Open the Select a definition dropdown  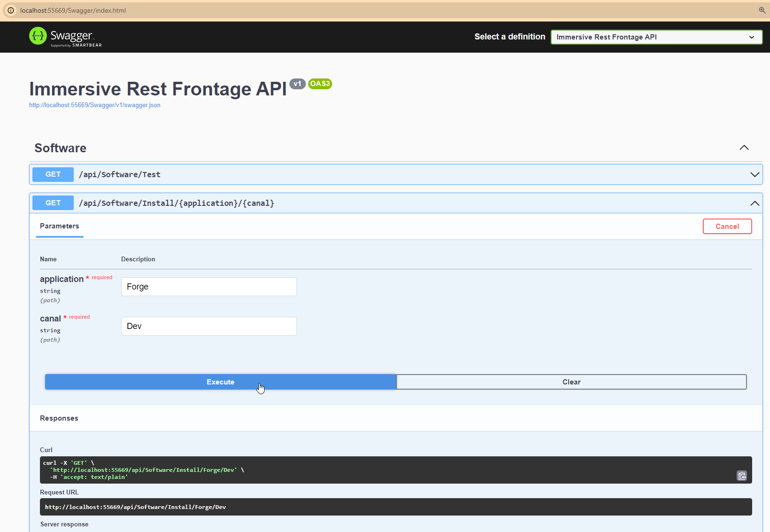pyautogui.click(x=656, y=37)
